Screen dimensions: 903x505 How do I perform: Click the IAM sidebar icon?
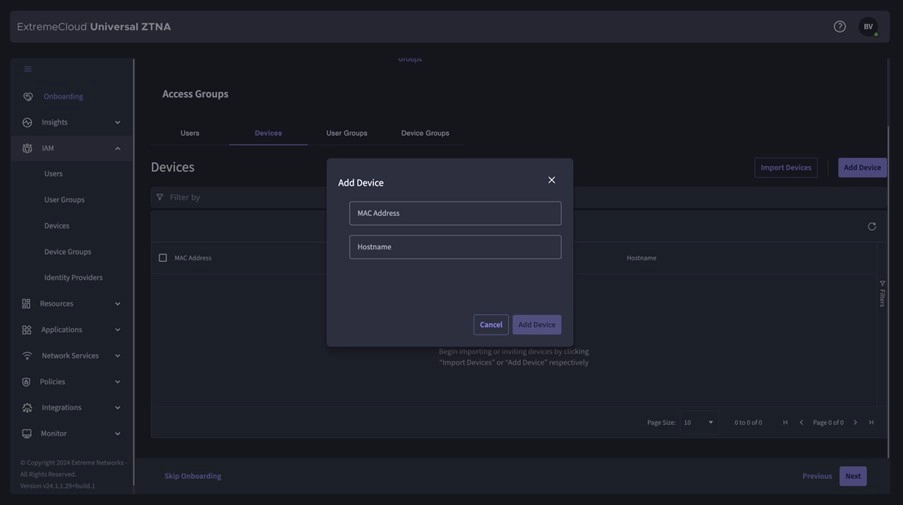[x=27, y=148]
